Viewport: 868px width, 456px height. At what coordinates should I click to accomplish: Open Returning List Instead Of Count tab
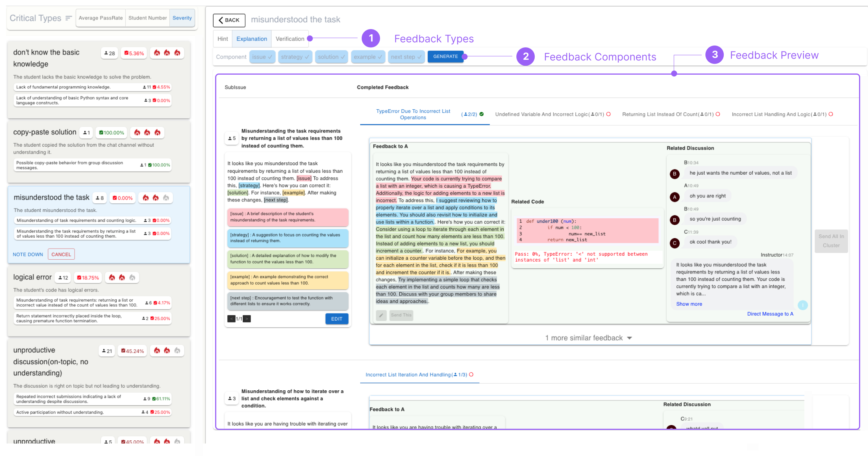[670, 114]
